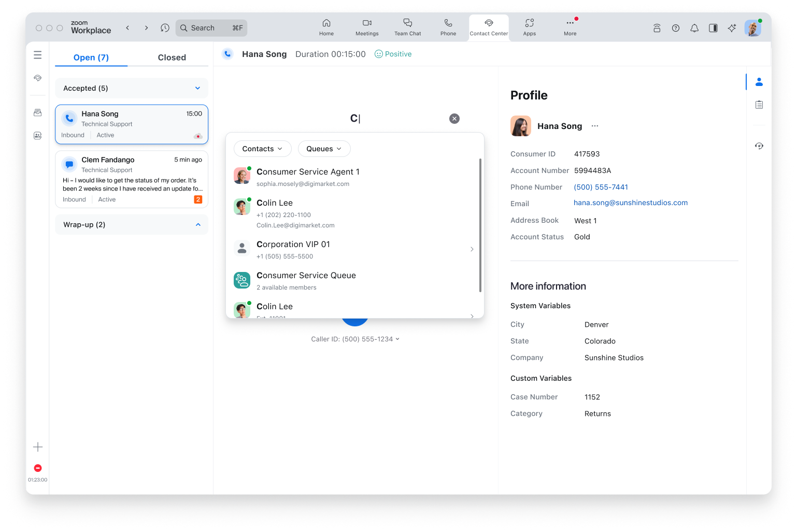This screenshot has height=532, width=797.
Task: Open the Phone section
Action: [448, 27]
